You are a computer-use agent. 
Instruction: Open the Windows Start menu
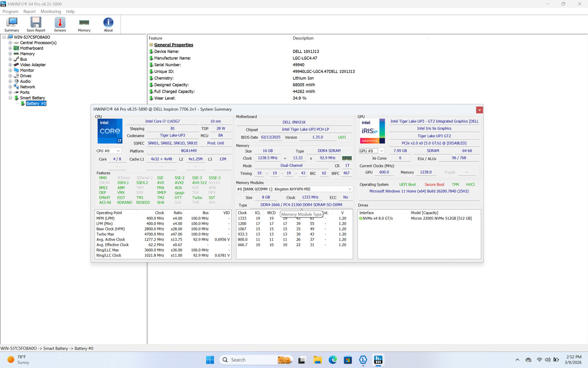210,360
